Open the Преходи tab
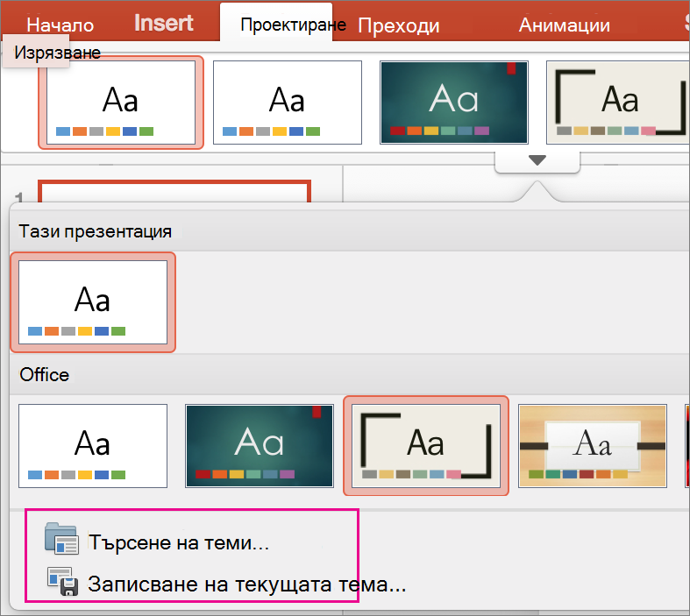 (399, 25)
